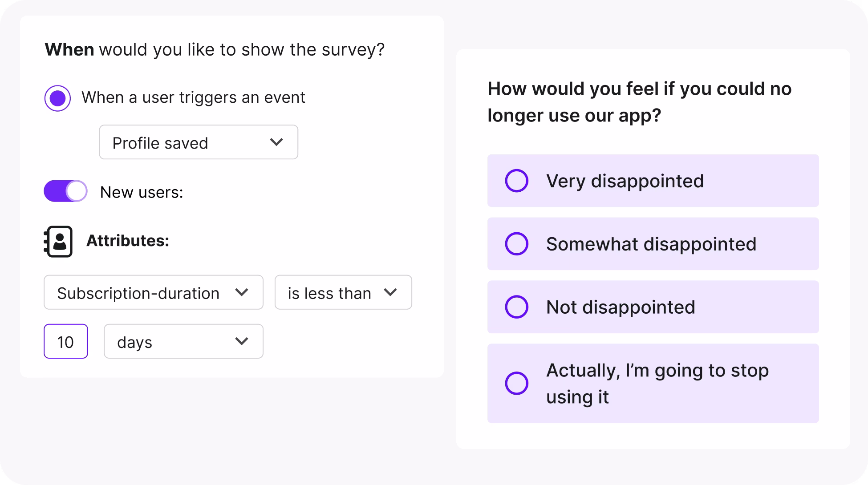868x485 pixels.
Task: Click the number field showing 10
Action: (x=66, y=342)
